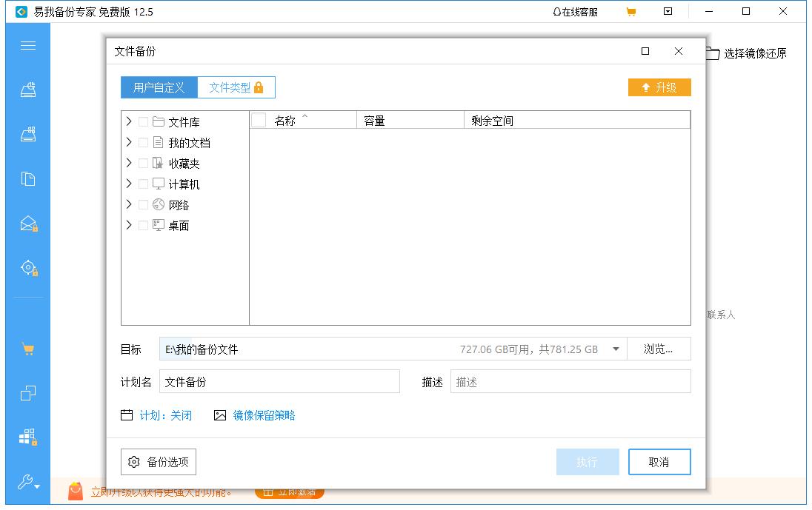812x510 pixels.
Task: Click the image retention strategy icon
Action: coord(220,415)
